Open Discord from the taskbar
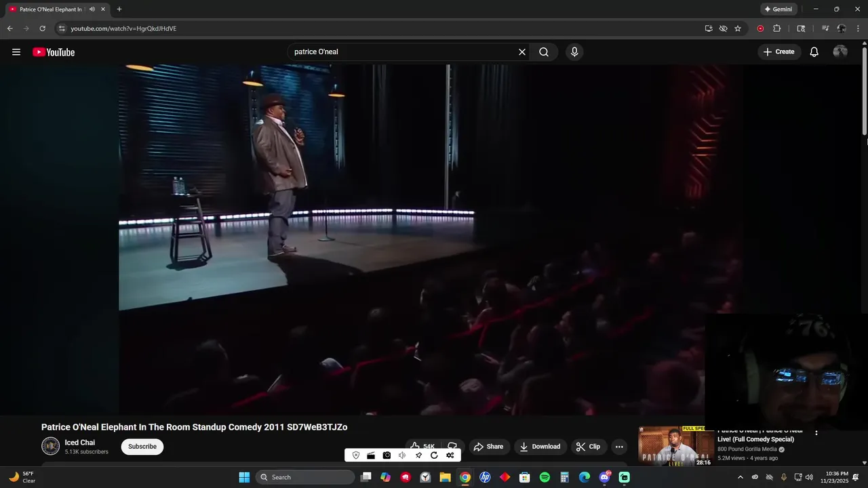The image size is (868, 488). (x=604, y=477)
